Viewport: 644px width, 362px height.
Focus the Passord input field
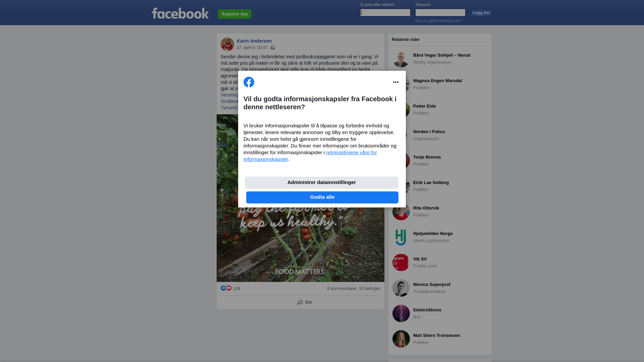click(x=440, y=13)
